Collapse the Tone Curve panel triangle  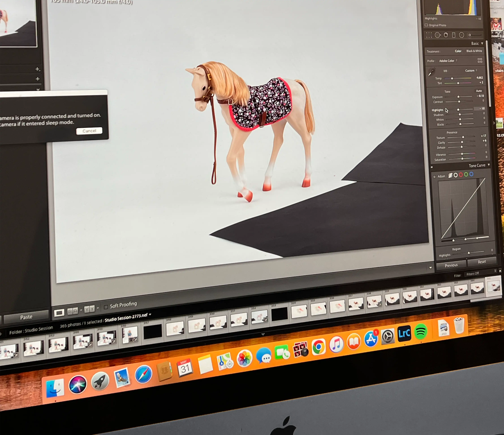point(489,165)
